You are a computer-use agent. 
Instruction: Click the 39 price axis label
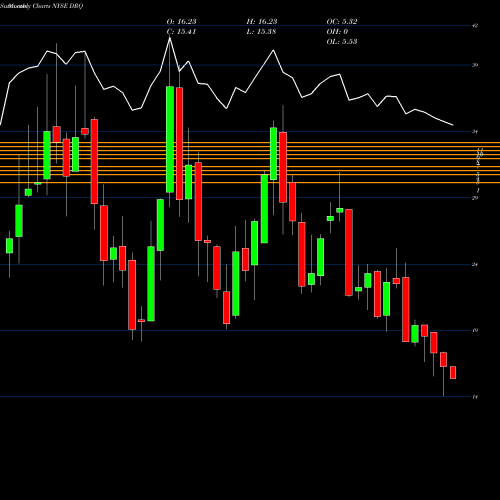[475, 65]
